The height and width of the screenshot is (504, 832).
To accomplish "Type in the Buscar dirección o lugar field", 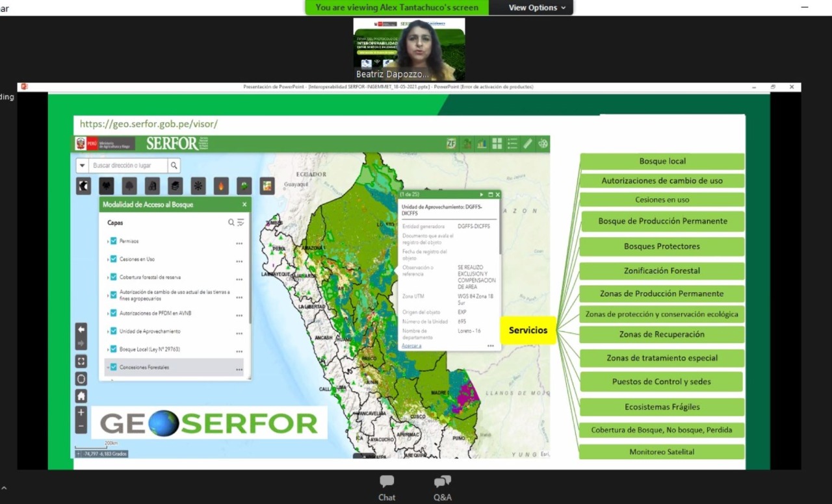I will pos(127,166).
